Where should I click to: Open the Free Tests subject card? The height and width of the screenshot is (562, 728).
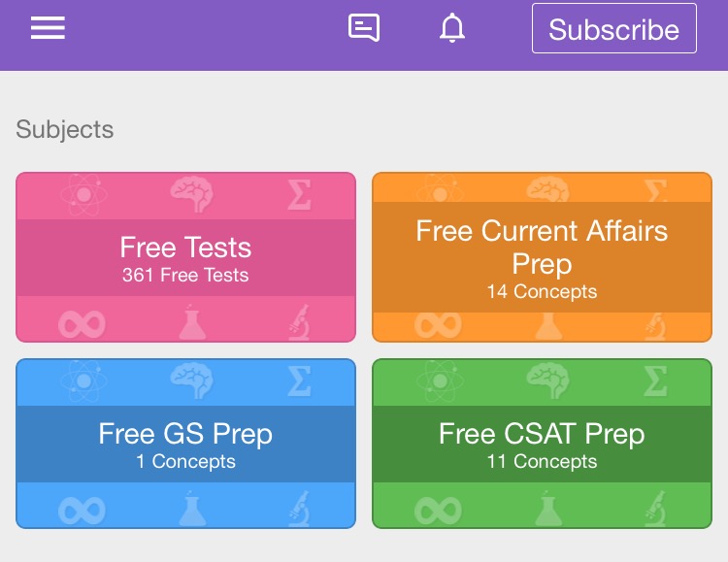(185, 257)
